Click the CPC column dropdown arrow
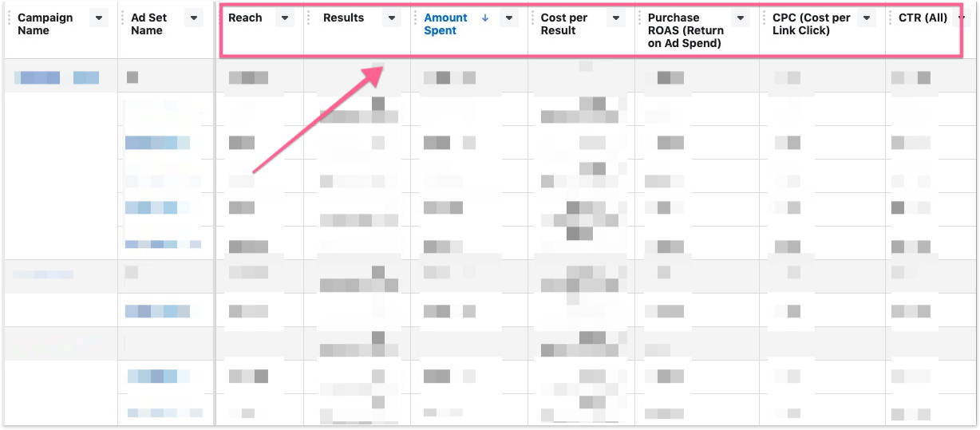980x430 pixels. (867, 18)
